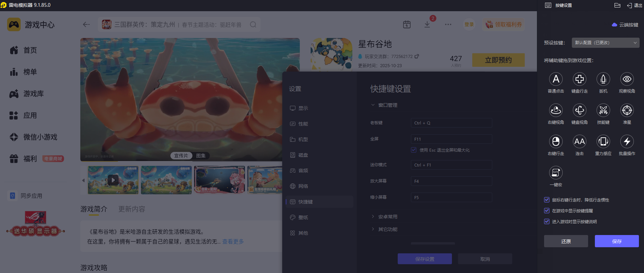This screenshot has width=644, height=273.
Task: Click the back arrow in game center
Action: pyautogui.click(x=86, y=24)
